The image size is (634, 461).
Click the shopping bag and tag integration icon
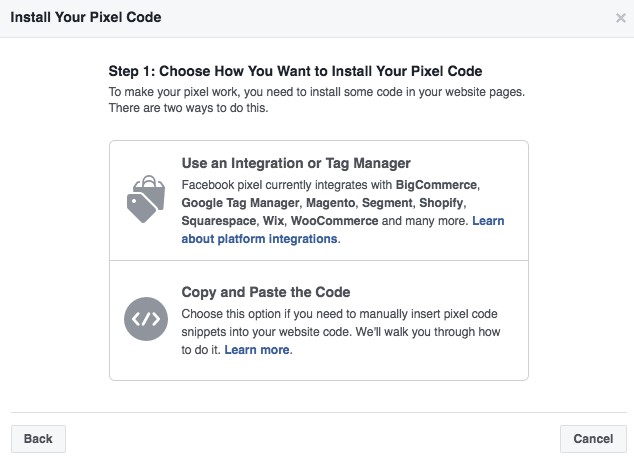coord(144,200)
